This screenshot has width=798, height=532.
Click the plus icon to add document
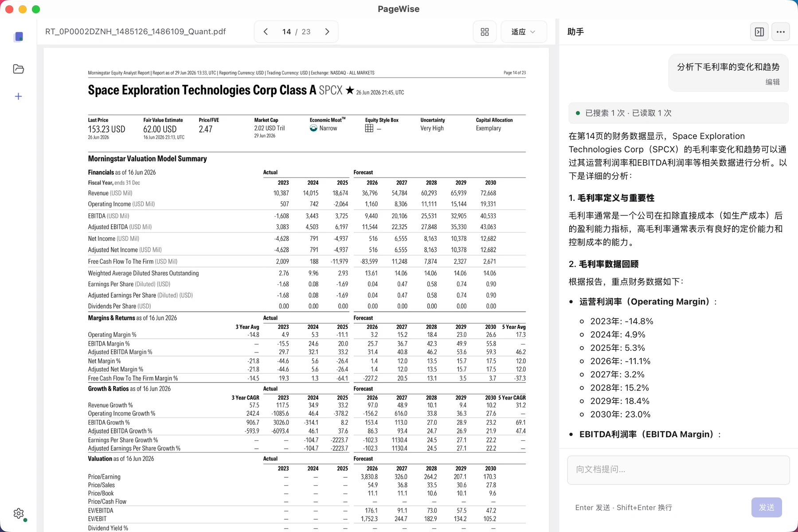tap(19, 96)
